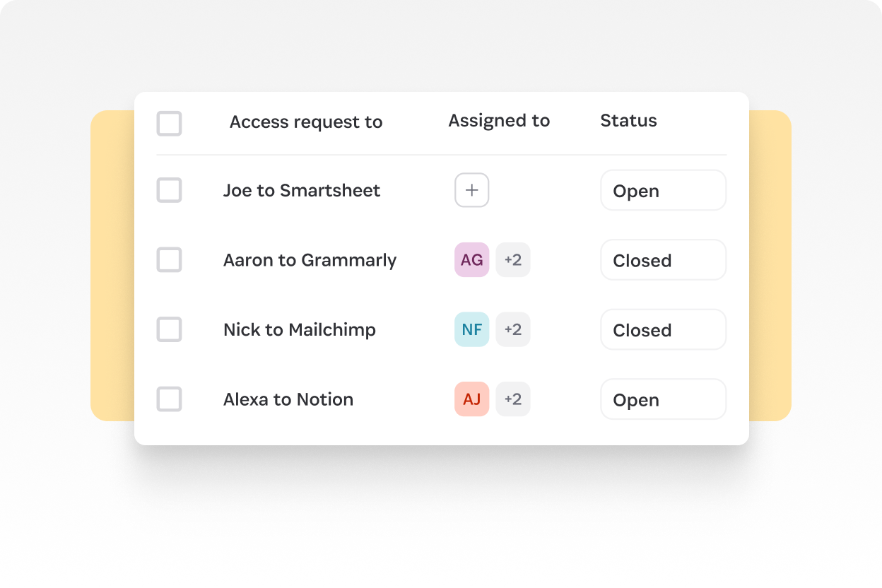Check the checkbox for Joe to Smartsheet
The height and width of the screenshot is (588, 882).
click(x=169, y=190)
